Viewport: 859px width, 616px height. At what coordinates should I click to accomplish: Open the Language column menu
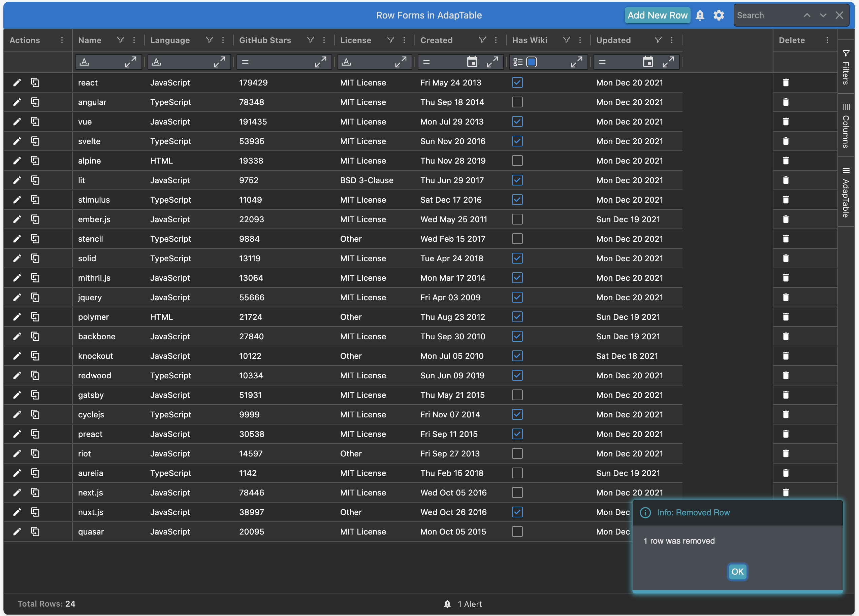point(223,40)
